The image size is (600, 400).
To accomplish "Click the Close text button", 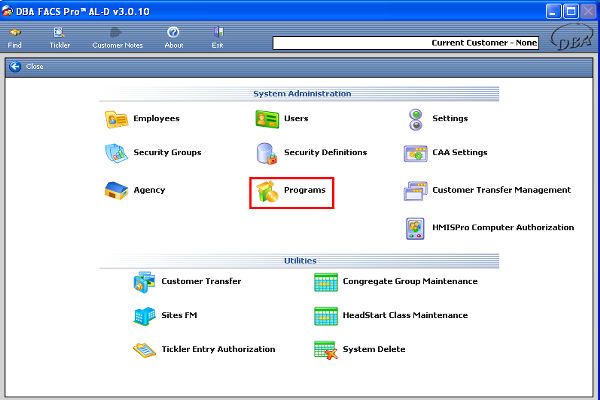I will [x=34, y=67].
